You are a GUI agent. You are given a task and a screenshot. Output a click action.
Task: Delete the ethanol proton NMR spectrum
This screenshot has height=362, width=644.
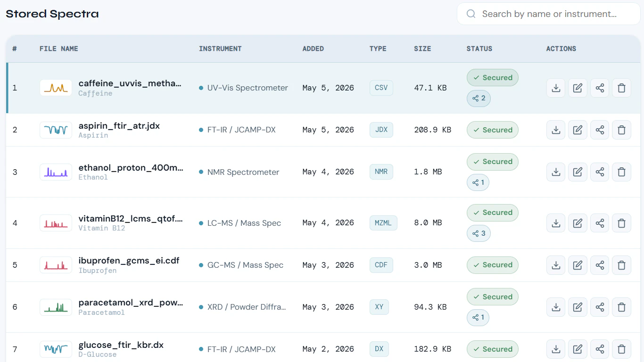tap(621, 172)
